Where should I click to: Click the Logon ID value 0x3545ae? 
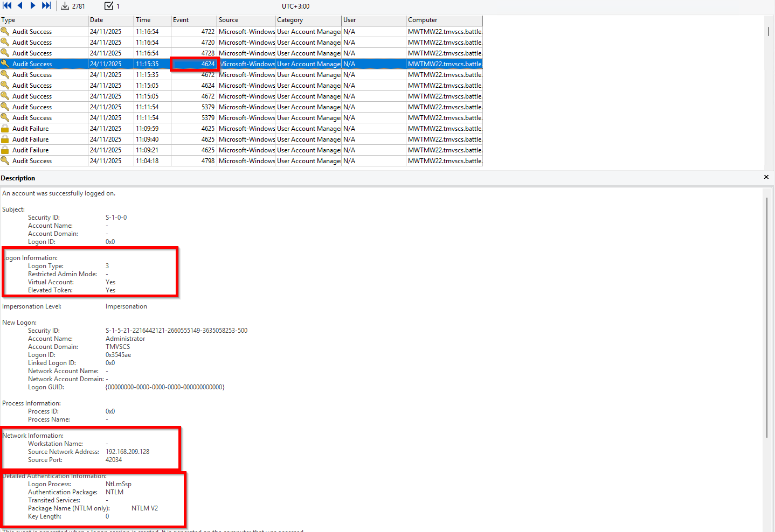tap(118, 355)
